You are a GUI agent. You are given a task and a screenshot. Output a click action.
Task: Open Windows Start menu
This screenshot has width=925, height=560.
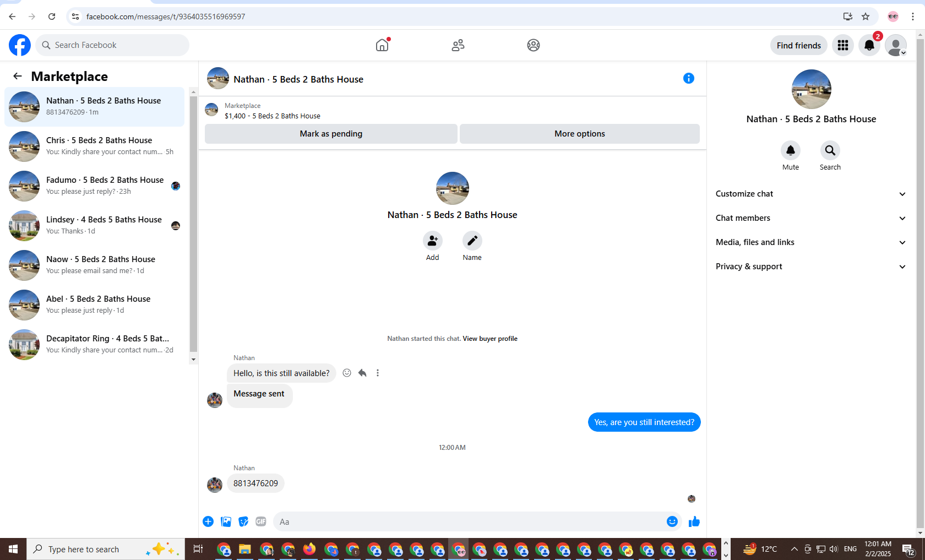tap(13, 549)
